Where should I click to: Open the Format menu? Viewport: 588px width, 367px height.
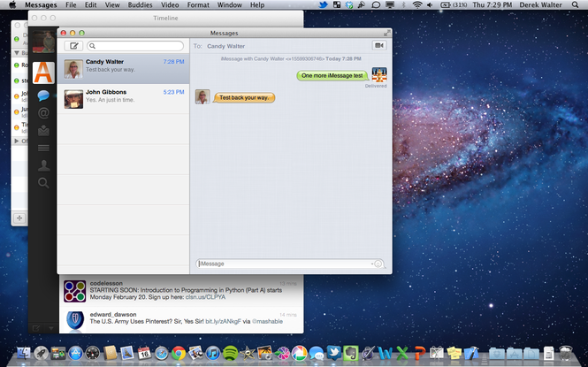point(198,5)
